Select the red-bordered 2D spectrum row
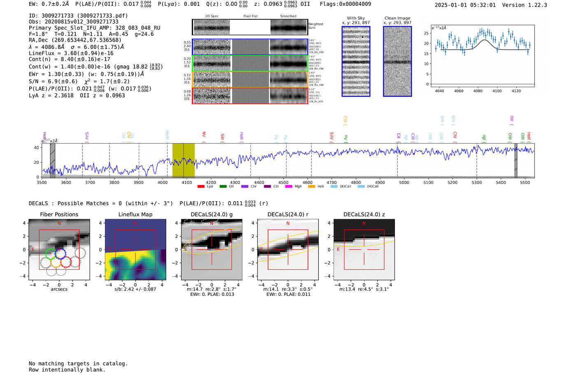The height and width of the screenshot is (392, 576). point(250,95)
